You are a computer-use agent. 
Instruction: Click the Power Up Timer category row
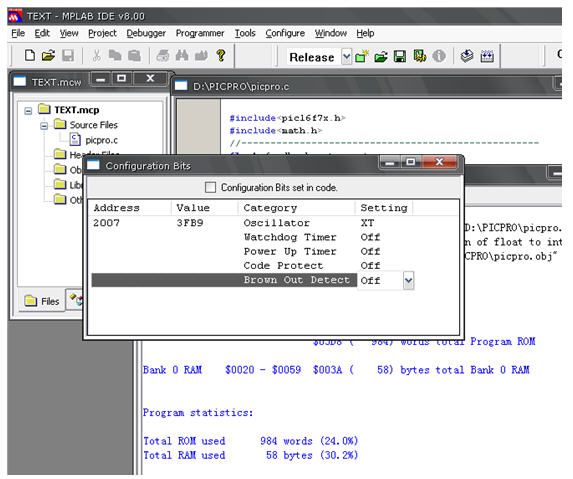290,251
